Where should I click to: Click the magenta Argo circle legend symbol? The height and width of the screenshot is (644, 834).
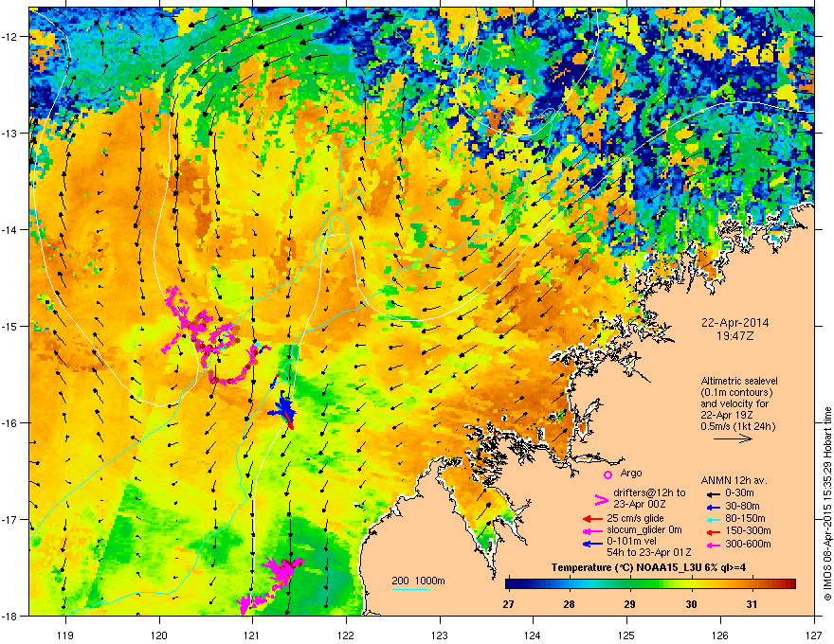click(x=607, y=474)
